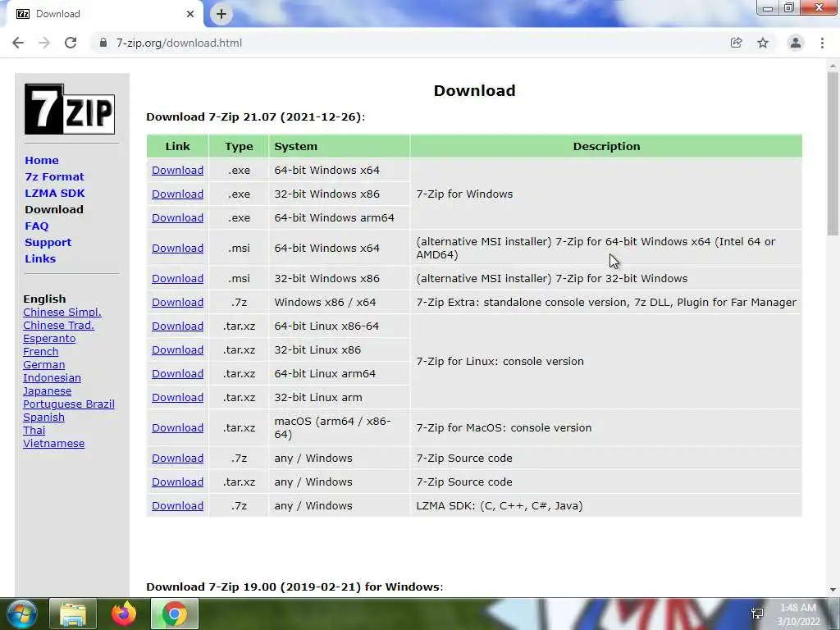Switch language to French
Viewport: 840px width, 630px height.
41,351
